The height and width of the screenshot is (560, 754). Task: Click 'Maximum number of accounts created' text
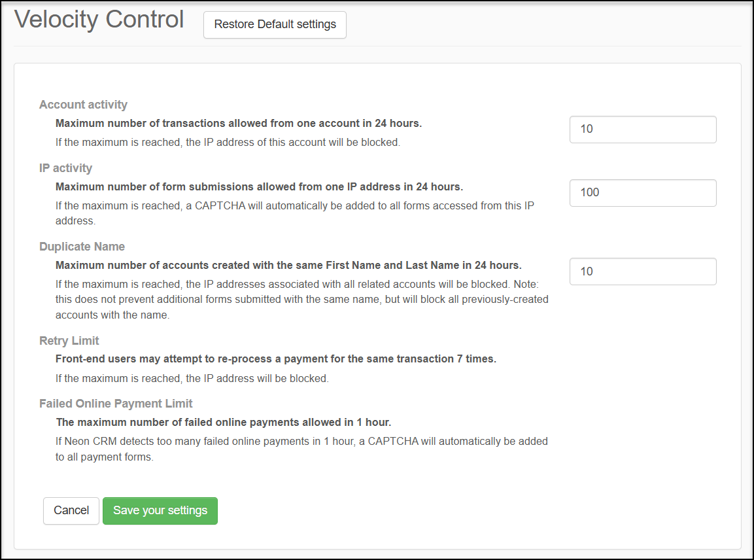pyautogui.click(x=288, y=265)
